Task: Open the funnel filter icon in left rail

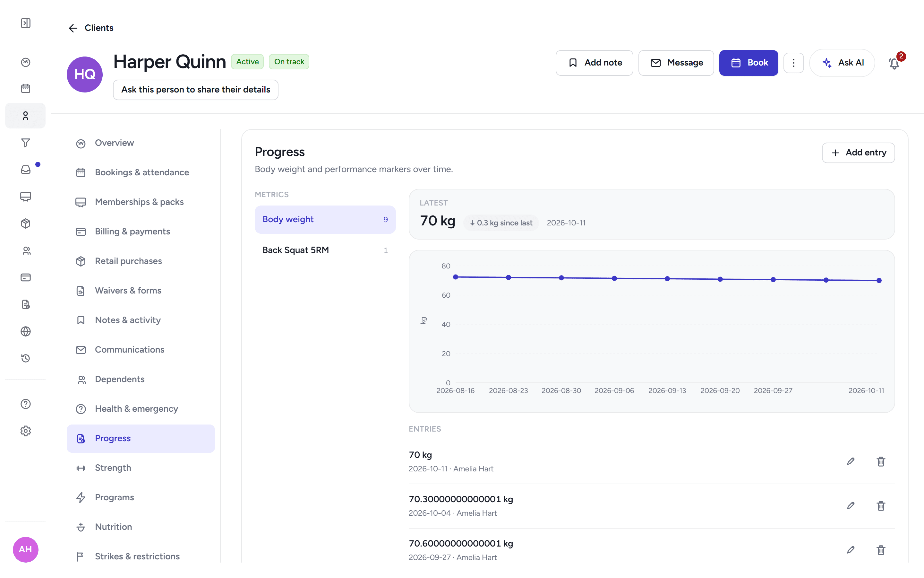Action: (x=26, y=143)
